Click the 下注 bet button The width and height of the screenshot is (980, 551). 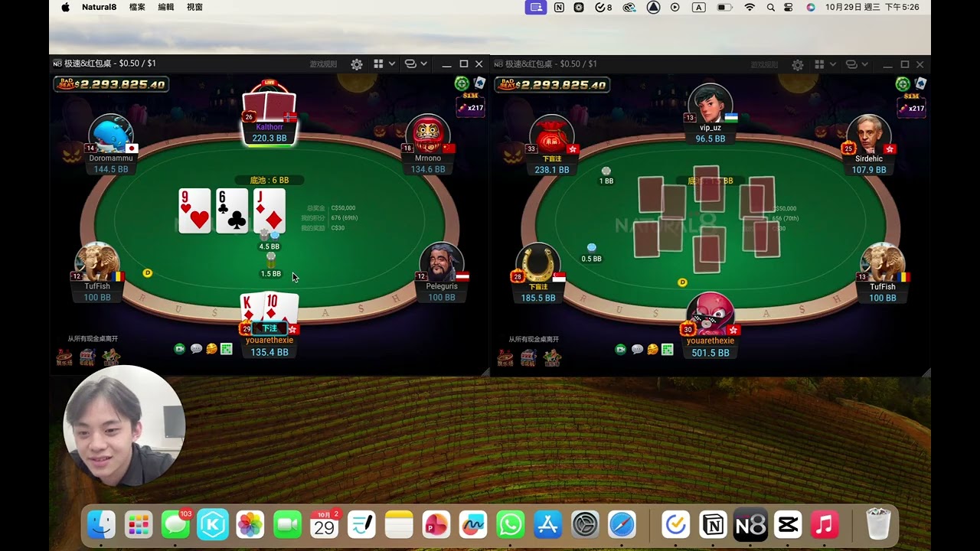(269, 328)
